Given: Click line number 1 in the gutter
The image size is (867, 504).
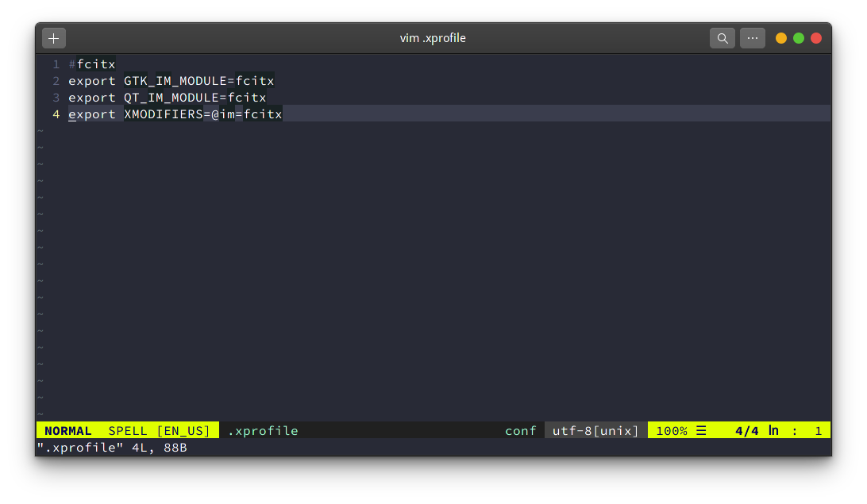Looking at the screenshot, I should 56,64.
